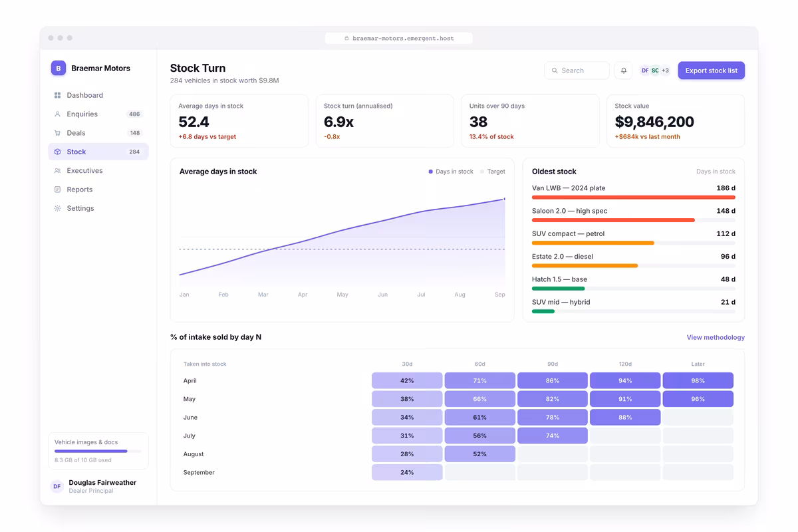Click Saloon 2.0 high spec bar
The width and height of the screenshot is (798, 532).
click(x=613, y=220)
